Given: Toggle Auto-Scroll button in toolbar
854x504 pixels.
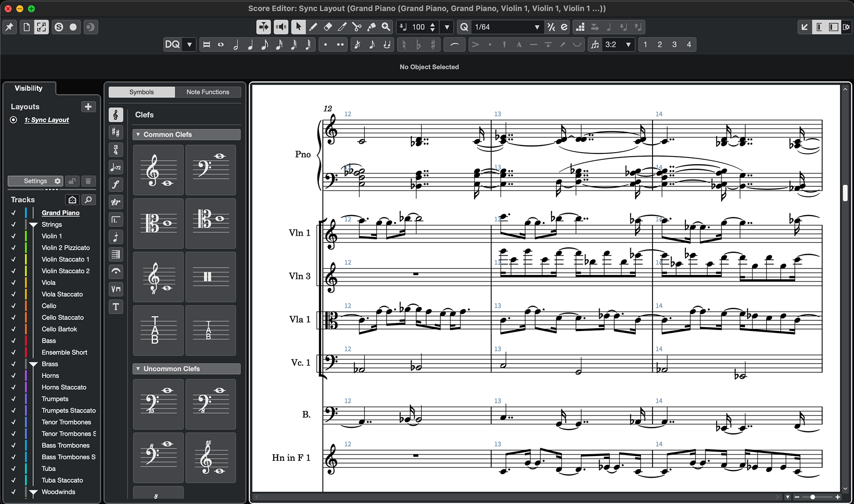Looking at the screenshot, I should point(264,27).
